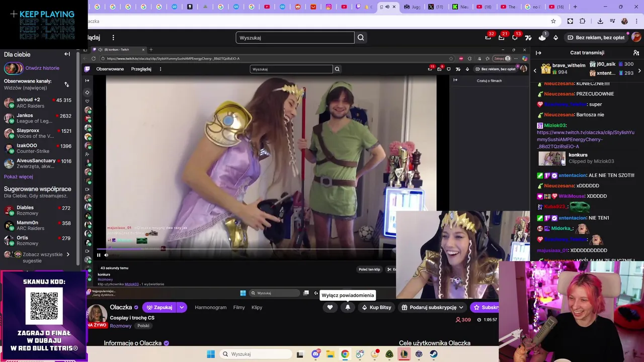Open File Explorer from the Windows taskbar
This screenshot has width=644, height=362.
(330, 354)
